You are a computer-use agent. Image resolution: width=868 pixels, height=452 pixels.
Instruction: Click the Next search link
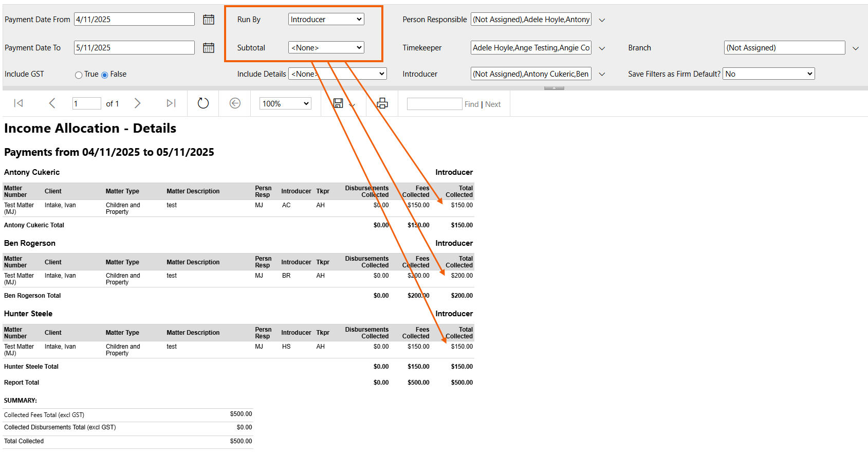493,104
